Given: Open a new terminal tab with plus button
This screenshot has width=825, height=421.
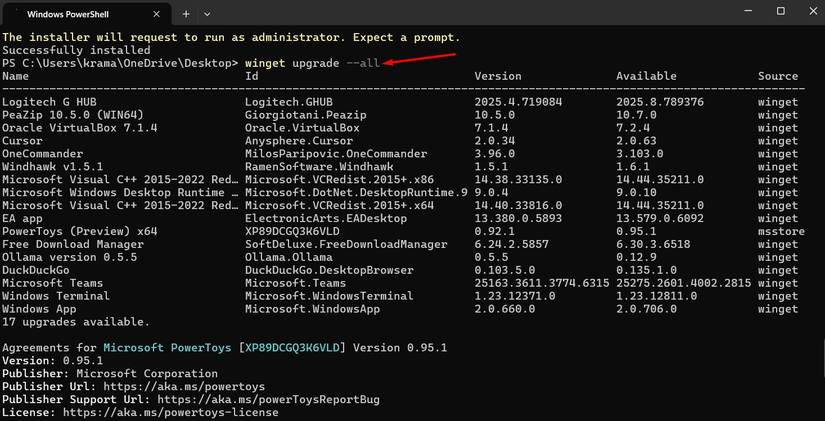Looking at the screenshot, I should (186, 14).
